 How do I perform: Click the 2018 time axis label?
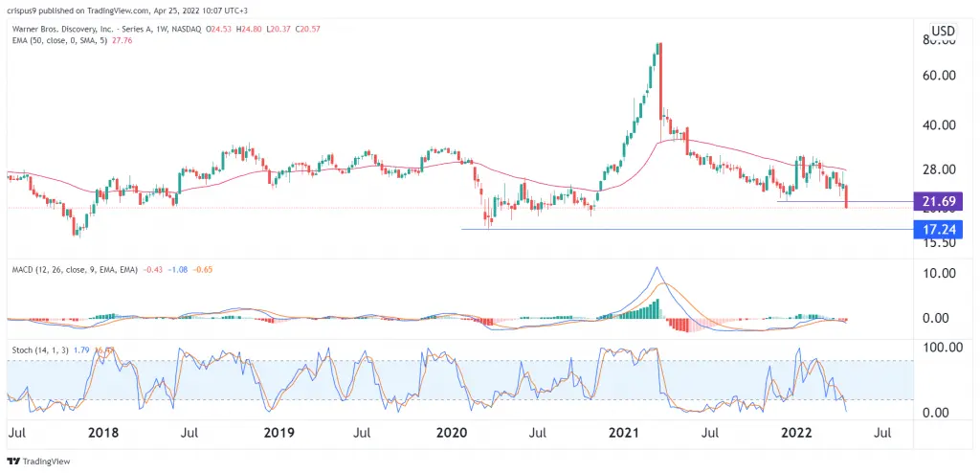(x=103, y=433)
